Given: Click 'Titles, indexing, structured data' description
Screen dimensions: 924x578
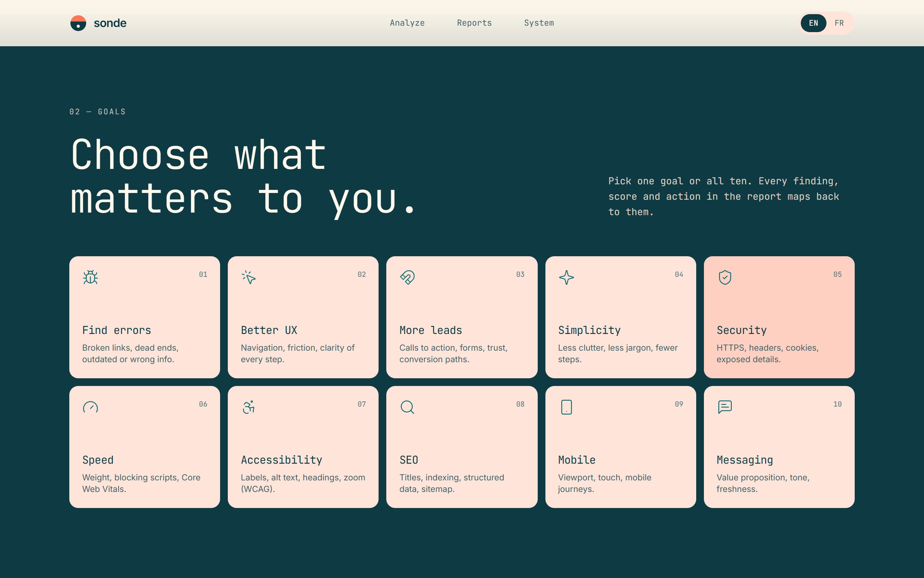Looking at the screenshot, I should point(452,483).
